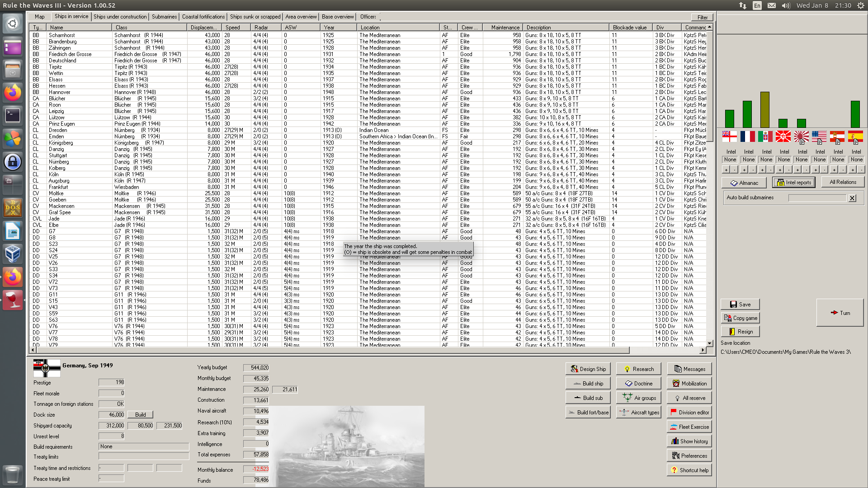Image resolution: width=868 pixels, height=488 pixels.
Task: Start a Fleet Exercise
Action: 689,427
